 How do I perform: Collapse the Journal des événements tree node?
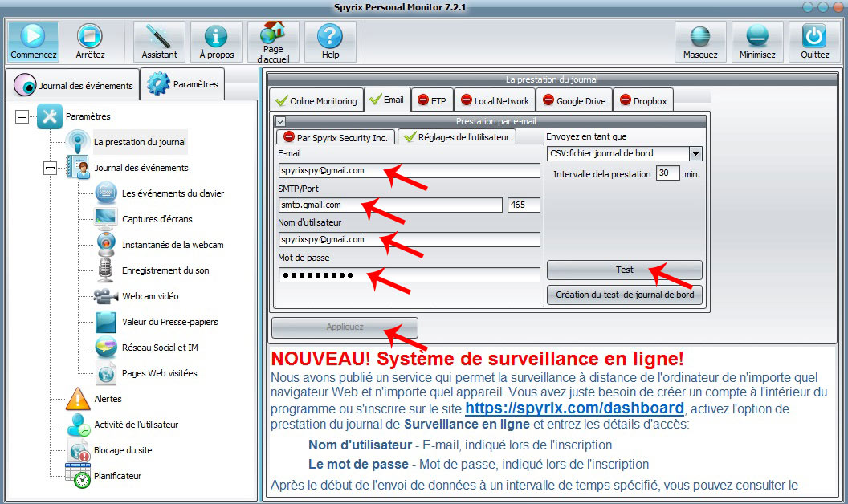51,169
